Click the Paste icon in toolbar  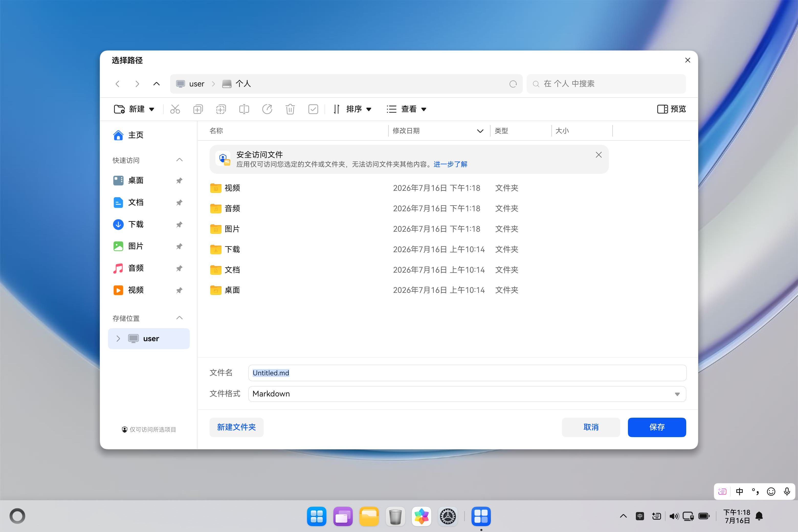221,109
